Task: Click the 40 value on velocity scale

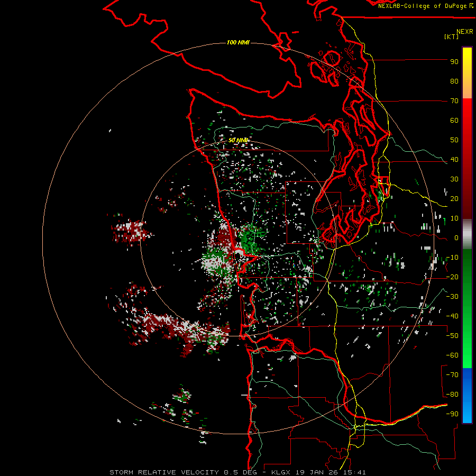Action: click(x=454, y=160)
